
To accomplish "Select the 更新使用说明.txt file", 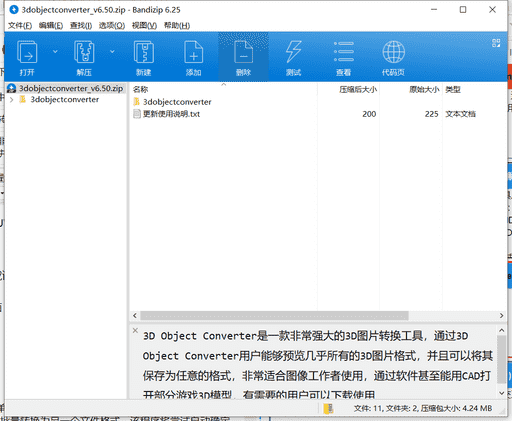I will [171, 114].
